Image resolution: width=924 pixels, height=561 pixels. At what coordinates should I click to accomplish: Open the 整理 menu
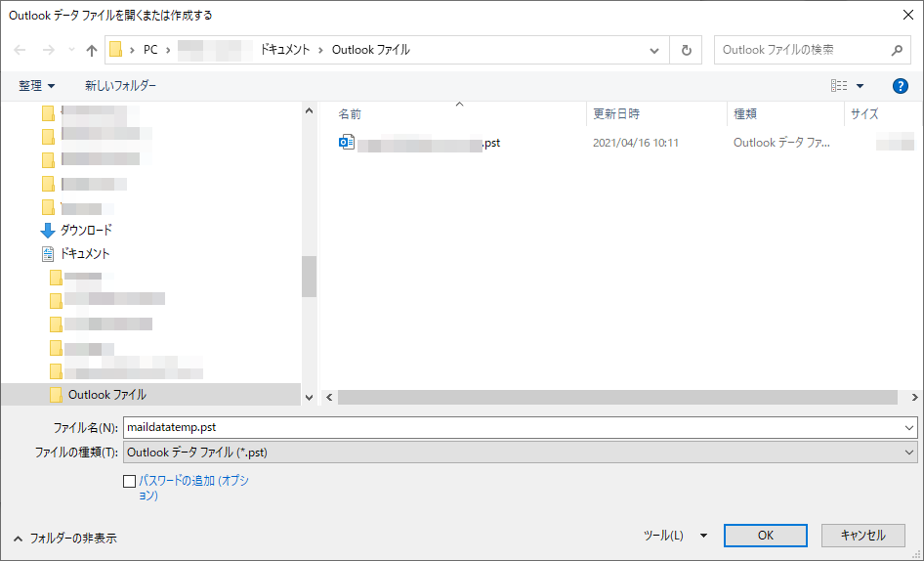(36, 86)
